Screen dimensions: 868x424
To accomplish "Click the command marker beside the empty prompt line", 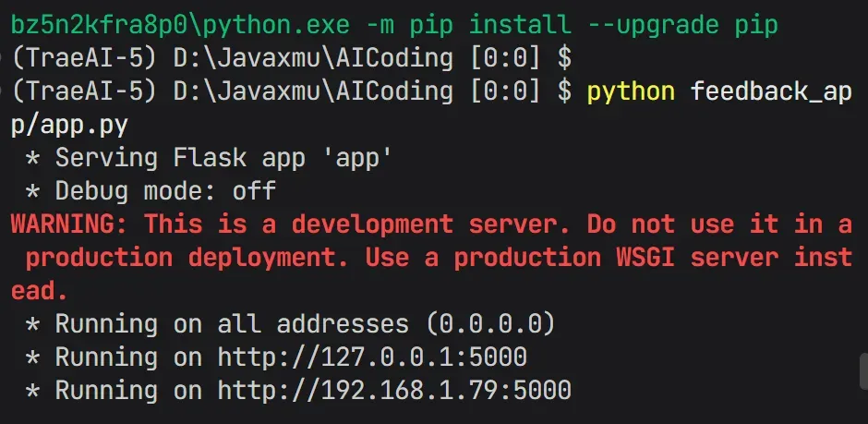I will [x=3, y=59].
